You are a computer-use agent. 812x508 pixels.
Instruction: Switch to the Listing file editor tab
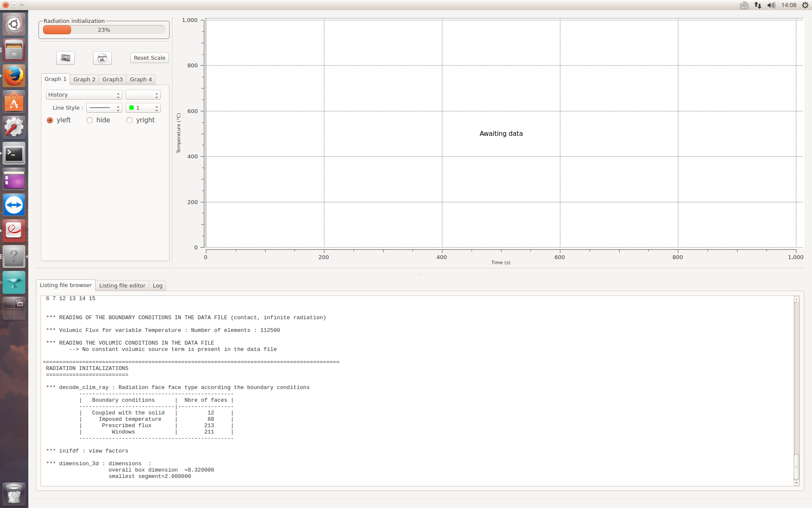click(x=122, y=286)
